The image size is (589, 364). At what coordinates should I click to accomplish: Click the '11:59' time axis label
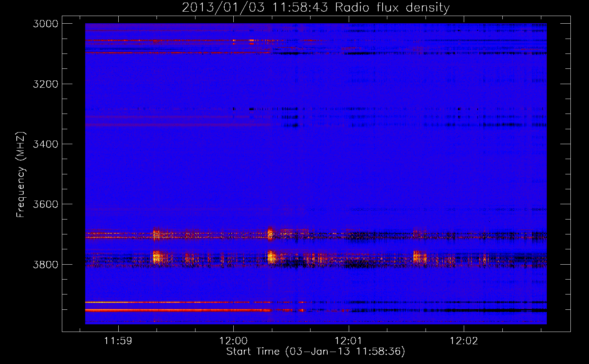[118, 341]
